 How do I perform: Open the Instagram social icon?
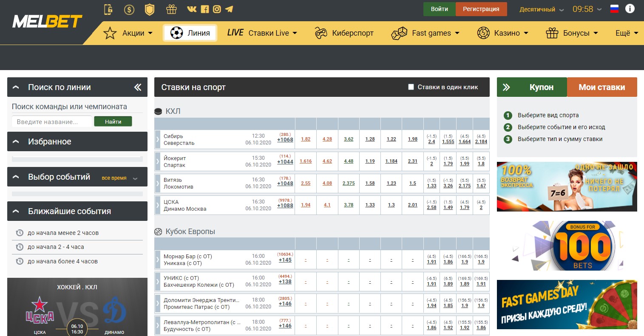pos(217,9)
